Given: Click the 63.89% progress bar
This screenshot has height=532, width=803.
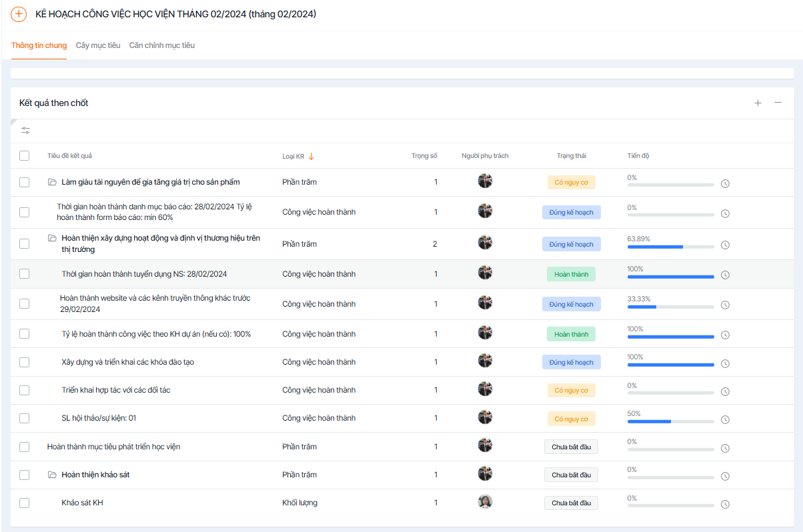Looking at the screenshot, I should [x=670, y=246].
